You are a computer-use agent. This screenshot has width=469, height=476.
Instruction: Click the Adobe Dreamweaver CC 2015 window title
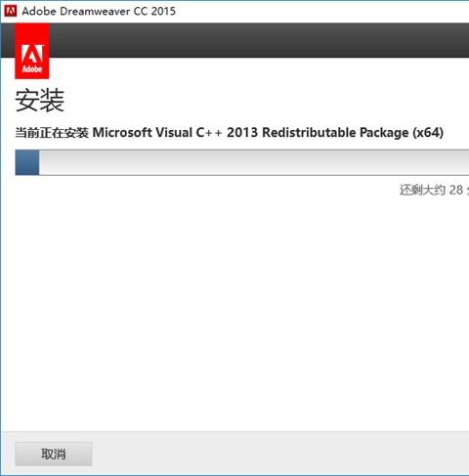click(x=99, y=11)
